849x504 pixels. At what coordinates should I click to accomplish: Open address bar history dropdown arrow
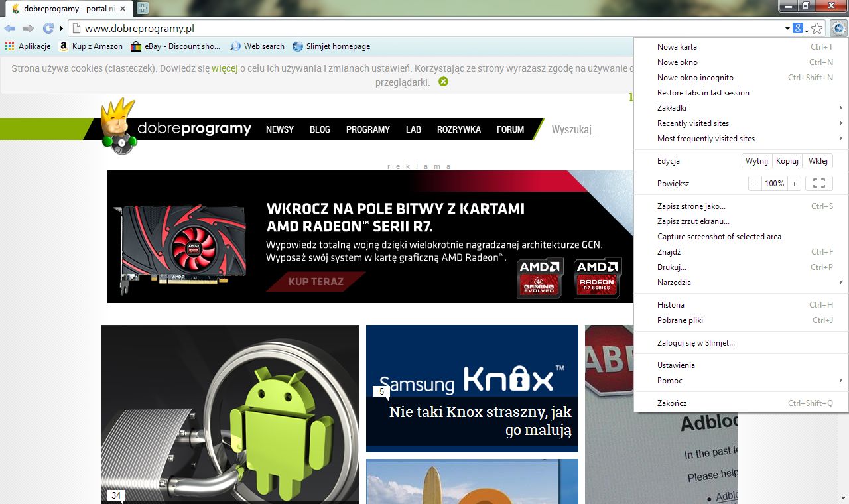pyautogui.click(x=787, y=29)
